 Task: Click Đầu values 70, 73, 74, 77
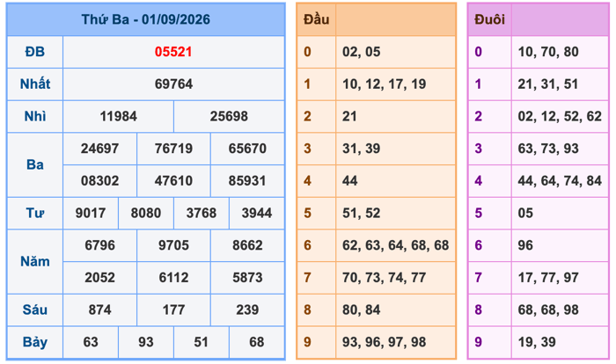(x=385, y=277)
